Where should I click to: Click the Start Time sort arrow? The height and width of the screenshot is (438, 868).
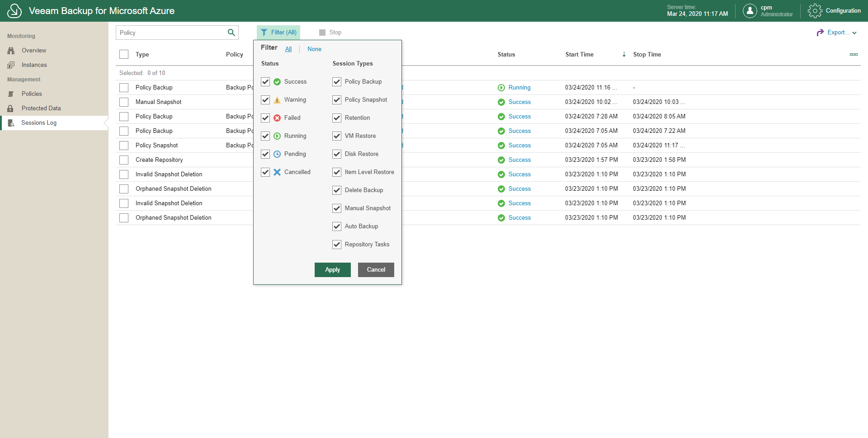coord(624,54)
